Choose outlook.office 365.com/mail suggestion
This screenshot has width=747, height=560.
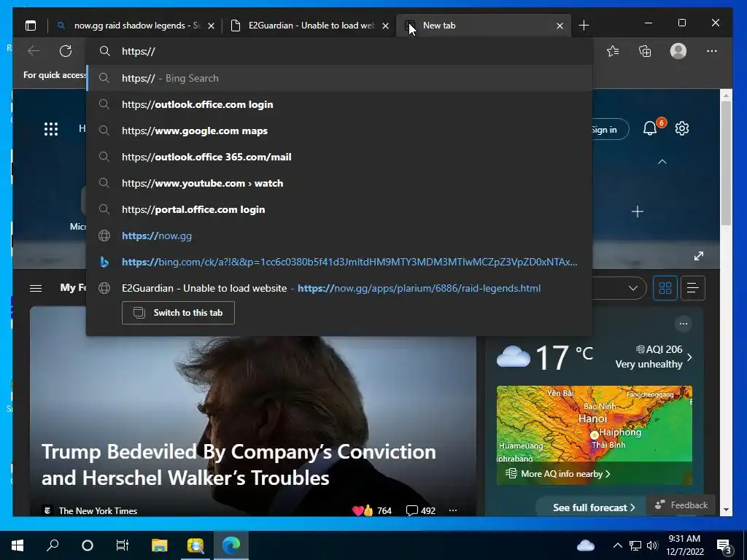click(x=339, y=157)
